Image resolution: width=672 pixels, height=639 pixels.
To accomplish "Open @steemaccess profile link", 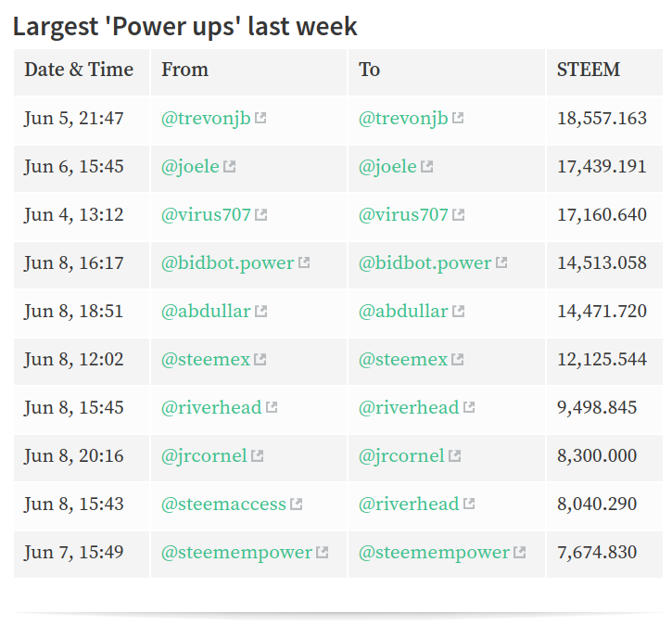I will (x=223, y=504).
